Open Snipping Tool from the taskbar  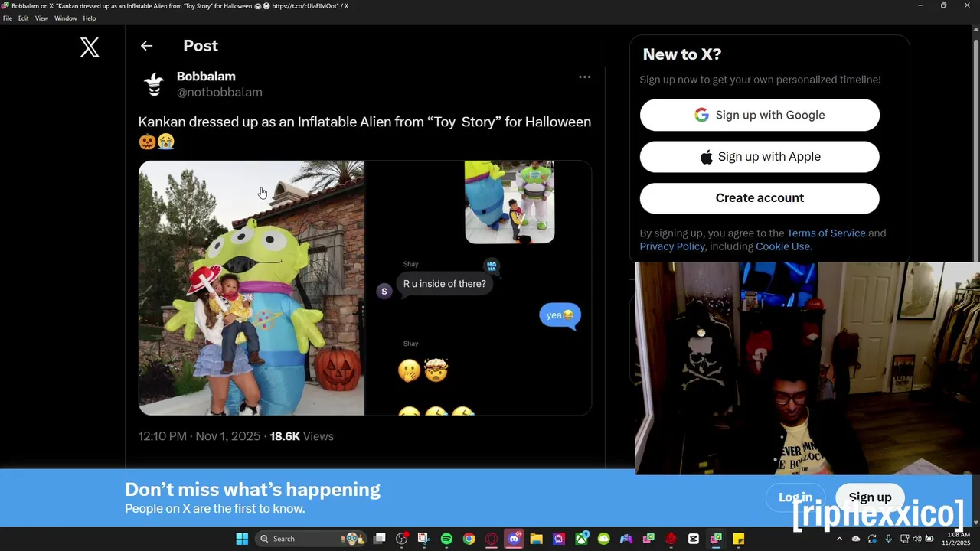[x=423, y=539]
